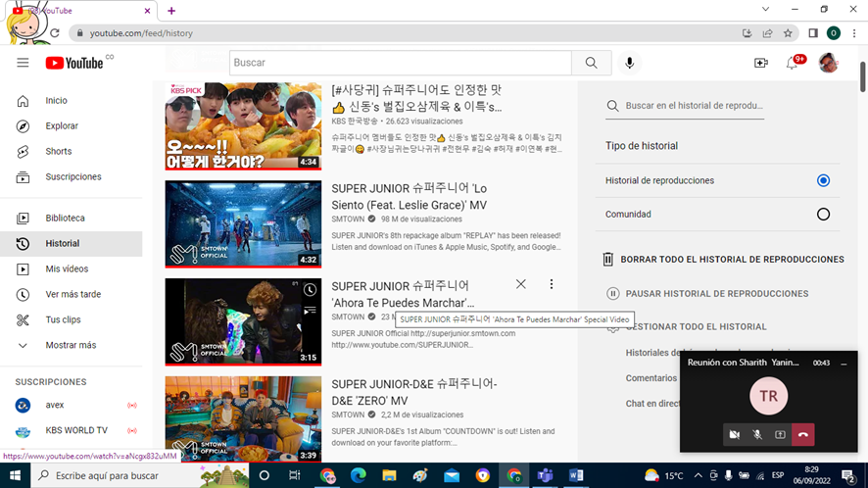Click Windows Start button
This screenshot has width=868, height=488.
coord(15,475)
